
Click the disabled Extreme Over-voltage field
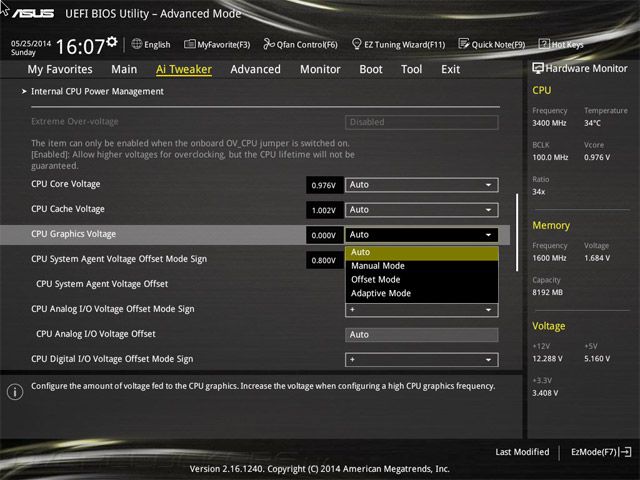click(x=422, y=122)
